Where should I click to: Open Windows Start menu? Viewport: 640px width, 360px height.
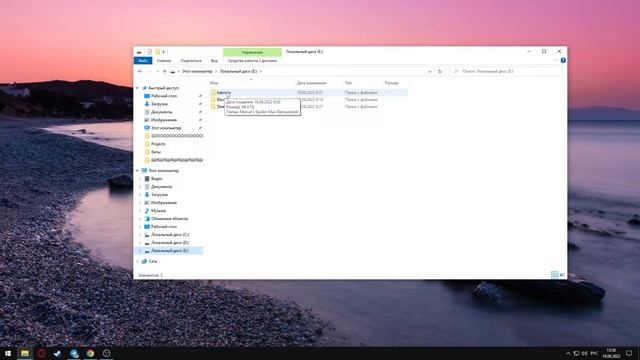pos(8,353)
